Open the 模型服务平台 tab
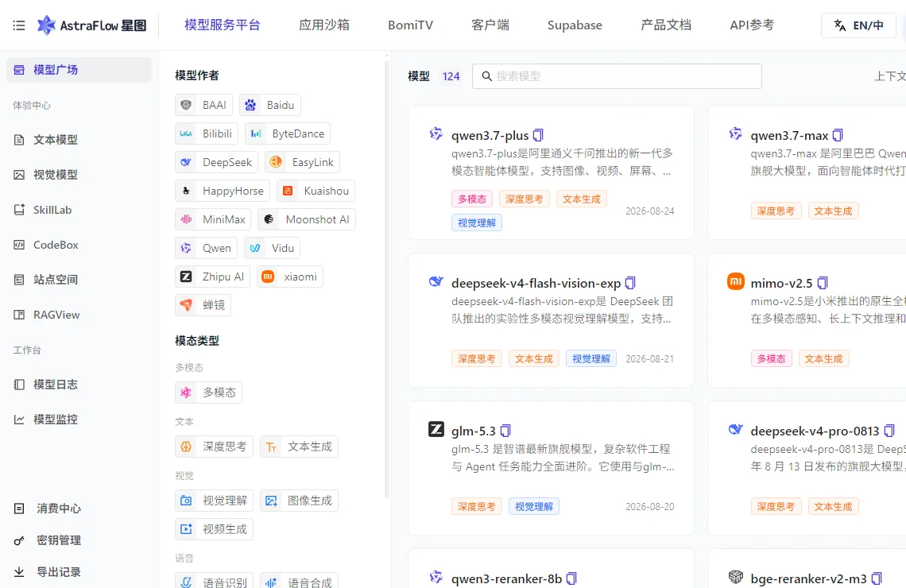The width and height of the screenshot is (906, 588). (223, 25)
